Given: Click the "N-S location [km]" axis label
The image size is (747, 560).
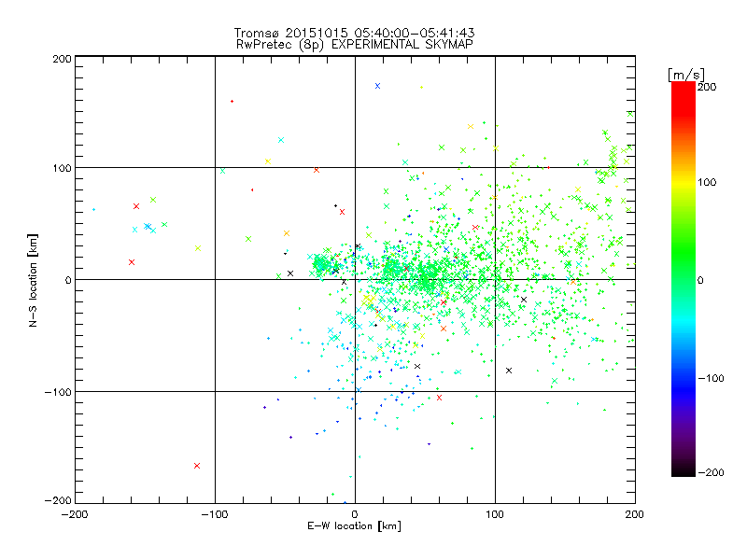Looking at the screenshot, I should click(33, 280).
